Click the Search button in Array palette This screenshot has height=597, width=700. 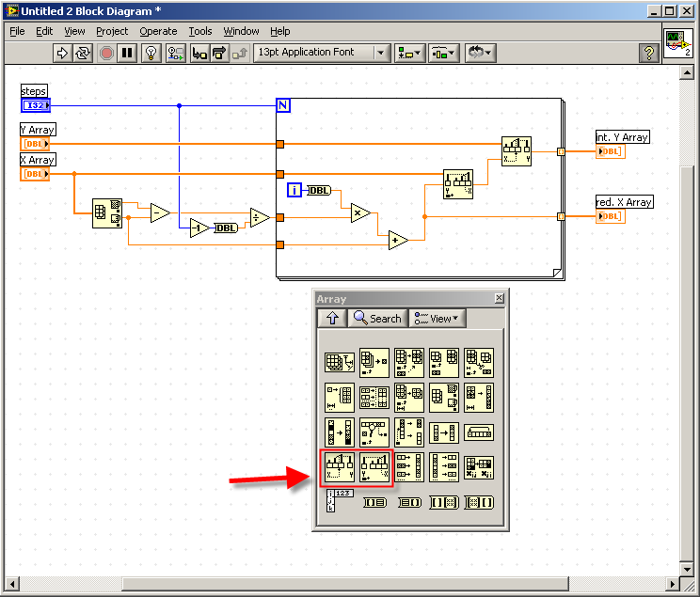(x=377, y=319)
